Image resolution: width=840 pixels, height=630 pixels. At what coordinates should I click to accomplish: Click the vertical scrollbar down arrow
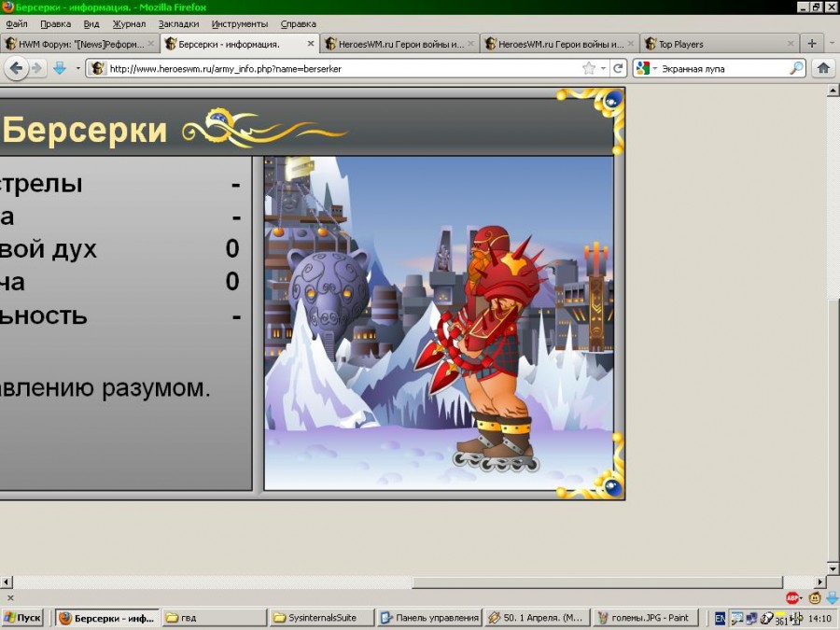(833, 568)
